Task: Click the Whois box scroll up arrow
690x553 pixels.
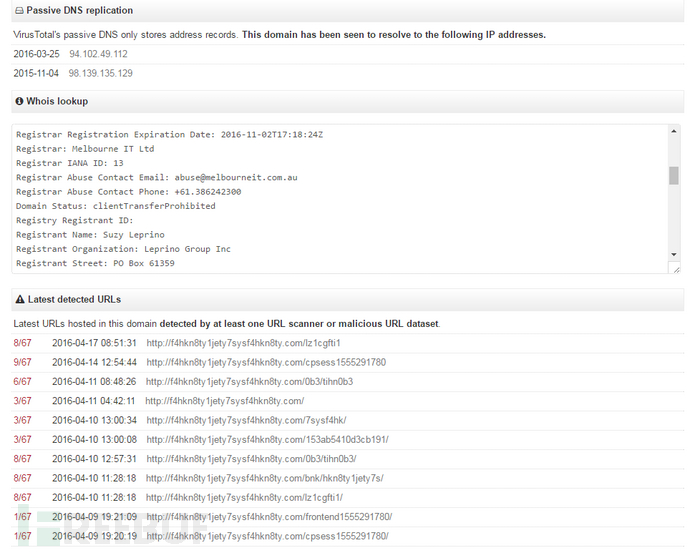Action: point(674,132)
